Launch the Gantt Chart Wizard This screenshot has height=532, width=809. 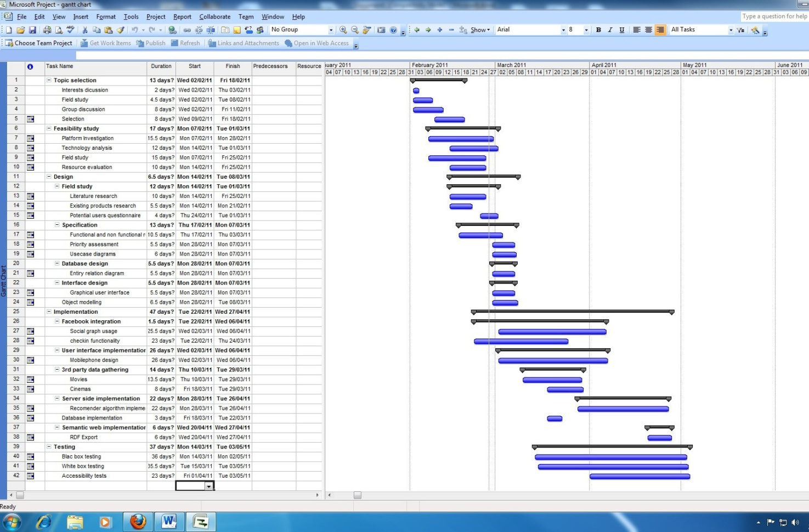click(755, 30)
